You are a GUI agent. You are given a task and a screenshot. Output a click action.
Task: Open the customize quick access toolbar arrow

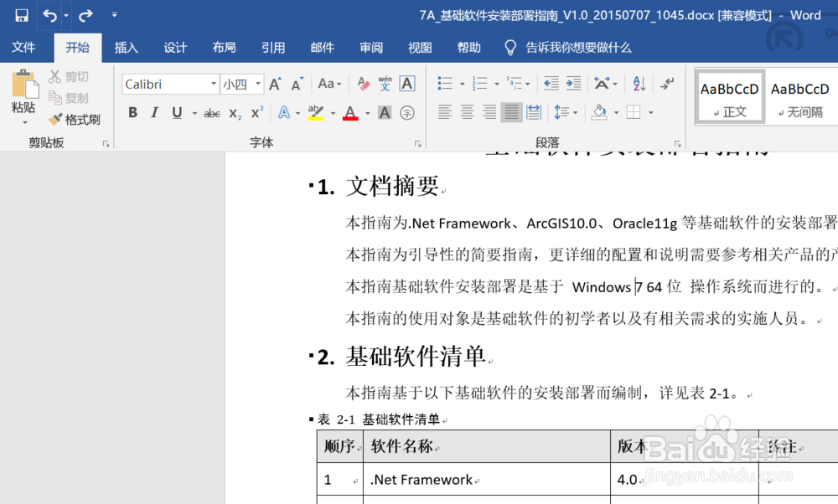coord(114,15)
